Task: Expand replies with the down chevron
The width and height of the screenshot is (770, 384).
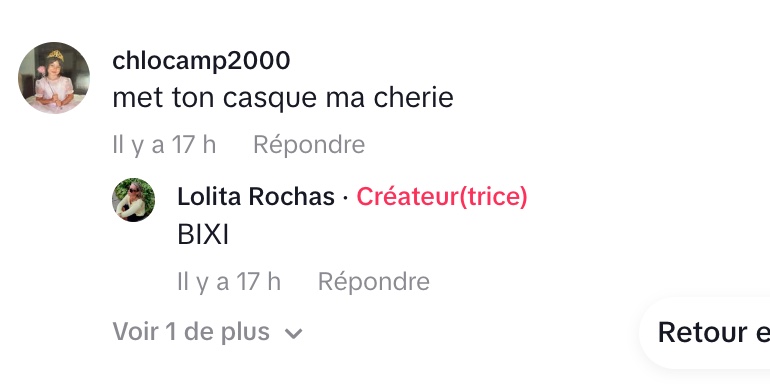Action: (x=294, y=334)
